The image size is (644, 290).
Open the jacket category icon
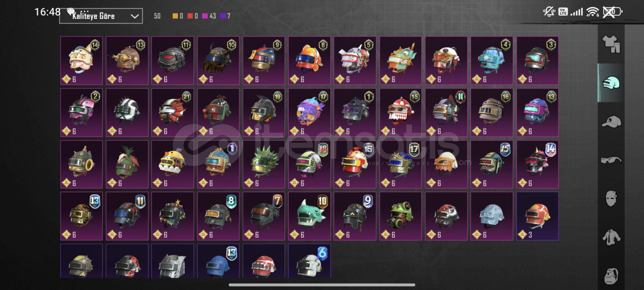pos(611,237)
